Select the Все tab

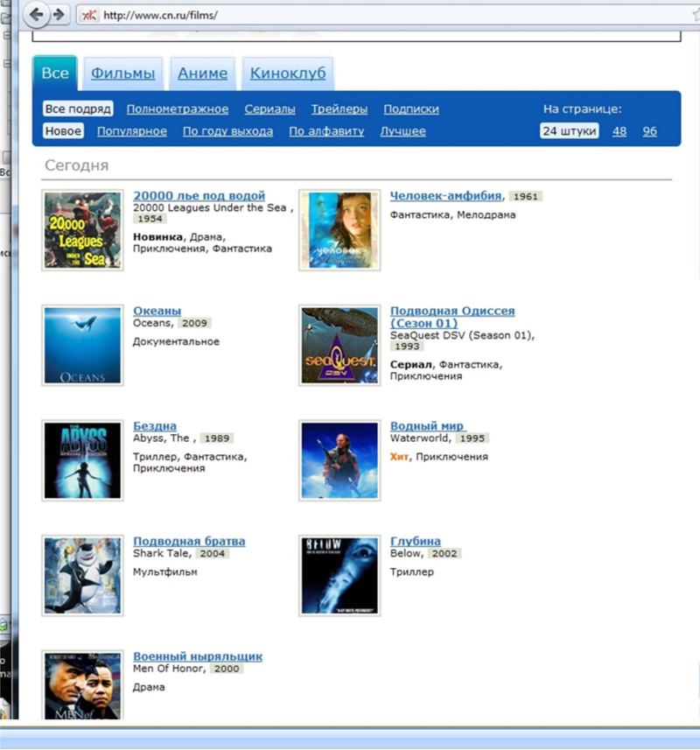click(55, 74)
